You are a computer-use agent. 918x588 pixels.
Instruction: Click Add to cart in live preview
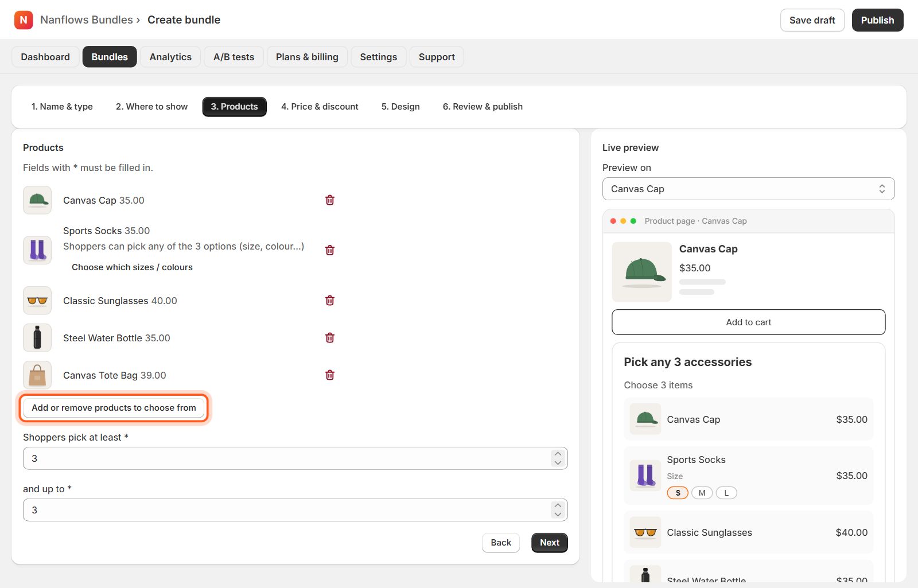(x=748, y=322)
